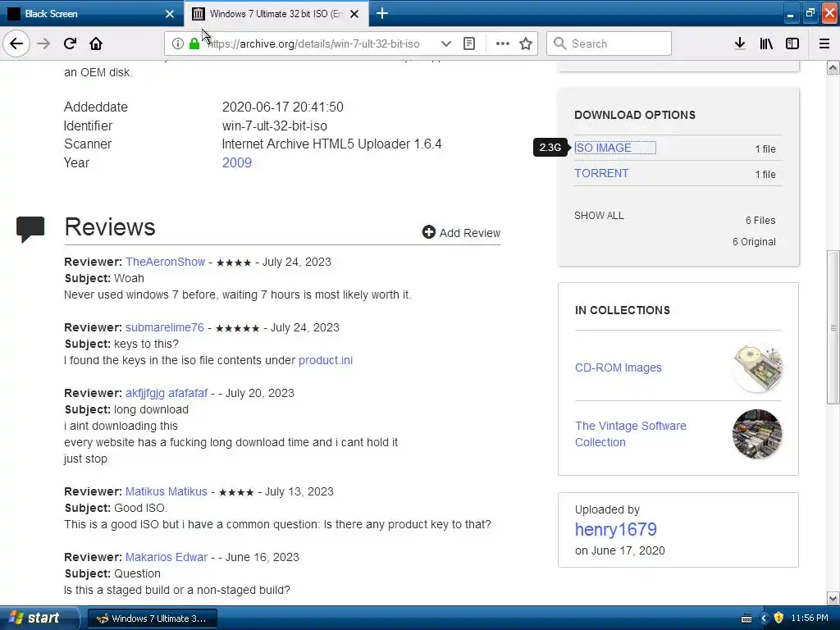Image resolution: width=840 pixels, height=630 pixels.
Task: Click the page scrollbar down arrow
Action: coord(833,598)
